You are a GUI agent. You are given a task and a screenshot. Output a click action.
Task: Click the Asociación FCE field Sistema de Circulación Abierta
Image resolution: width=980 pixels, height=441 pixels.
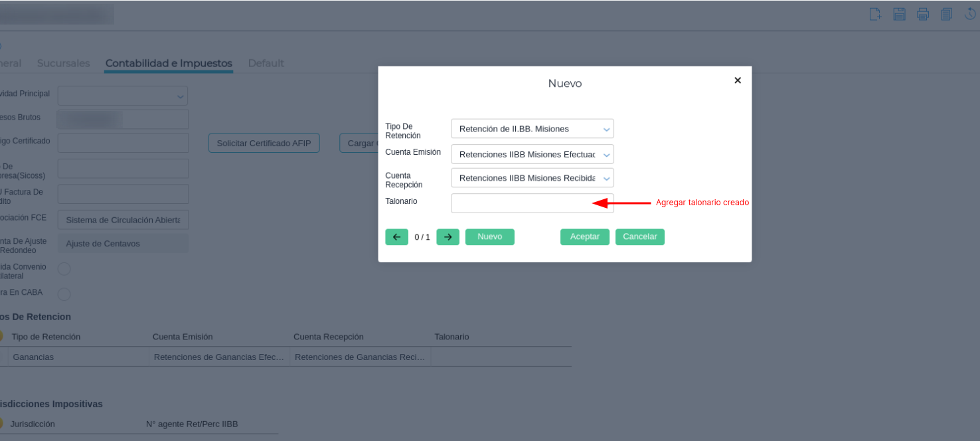pyautogui.click(x=123, y=220)
